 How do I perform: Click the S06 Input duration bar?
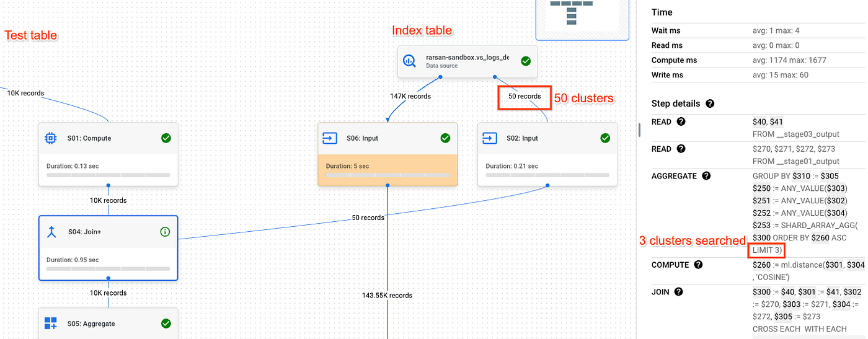(388, 175)
